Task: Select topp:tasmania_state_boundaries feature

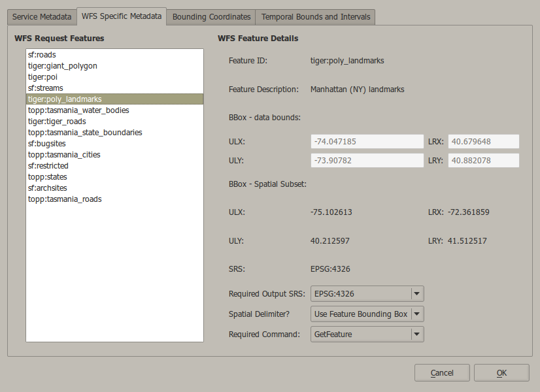Action: point(84,133)
